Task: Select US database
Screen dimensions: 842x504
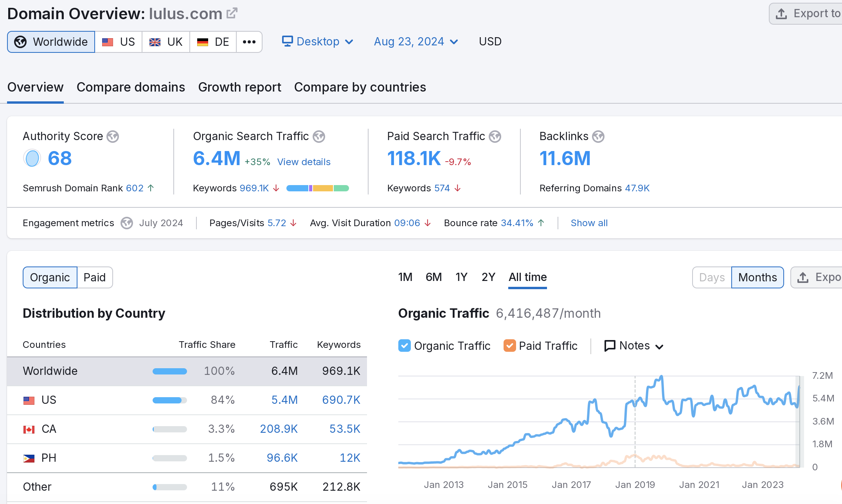Action: click(x=119, y=42)
